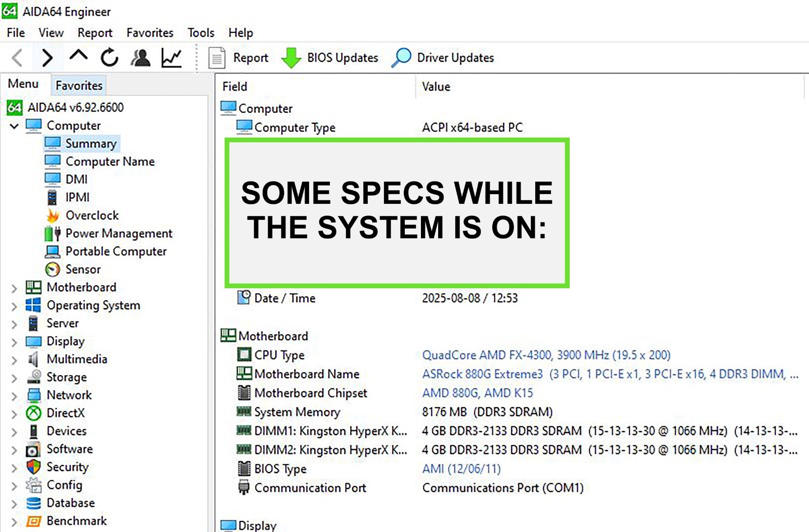The image size is (809, 532).
Task: Click the Config gear icon
Action: coord(34,485)
